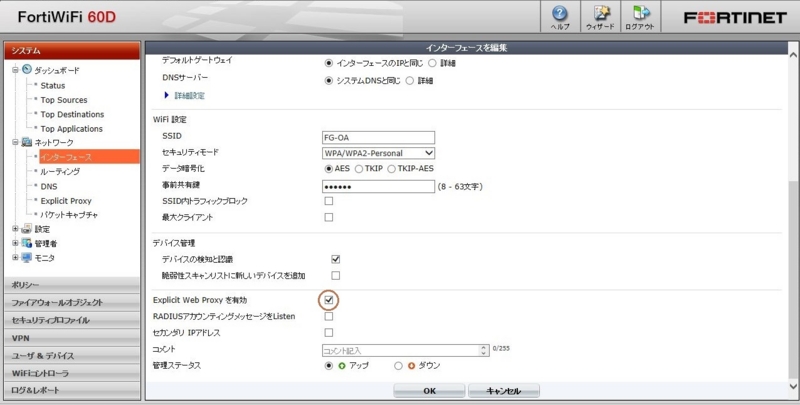The image size is (800, 405).
Task: Click the comment field stepper arrows
Action: click(x=484, y=350)
